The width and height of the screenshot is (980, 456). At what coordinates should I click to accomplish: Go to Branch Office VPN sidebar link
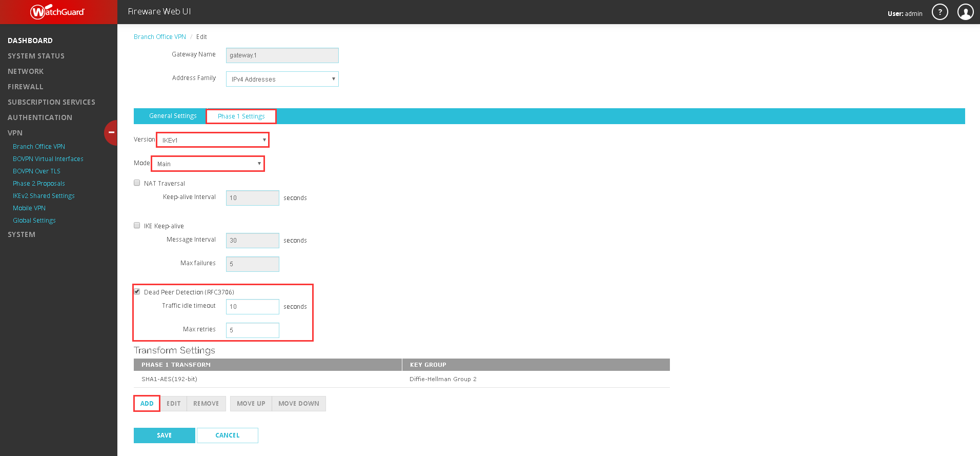click(x=39, y=147)
